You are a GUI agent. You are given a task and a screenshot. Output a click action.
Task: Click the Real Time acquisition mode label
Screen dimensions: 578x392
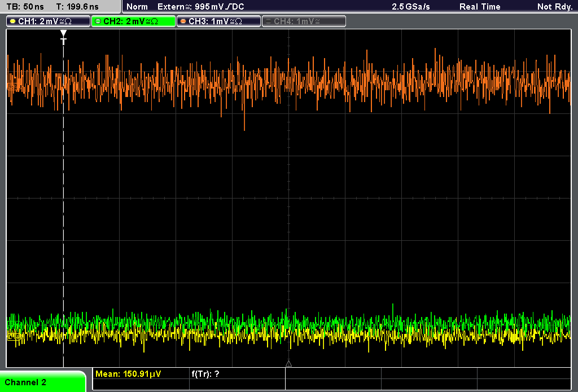(x=480, y=7)
